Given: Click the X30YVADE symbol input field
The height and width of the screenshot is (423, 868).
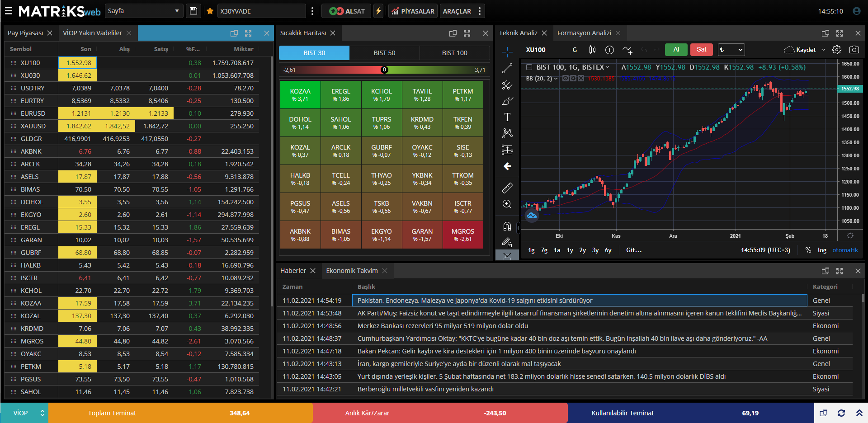Looking at the screenshot, I should 261,11.
